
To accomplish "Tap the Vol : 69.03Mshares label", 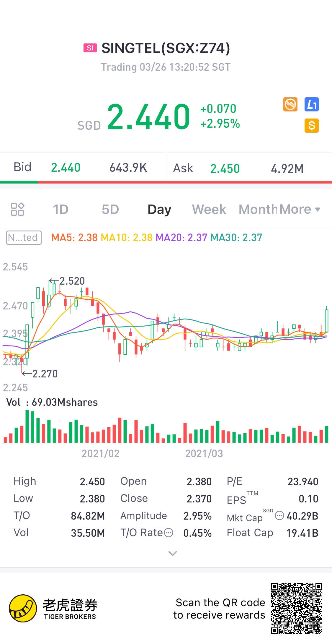I will point(52,402).
